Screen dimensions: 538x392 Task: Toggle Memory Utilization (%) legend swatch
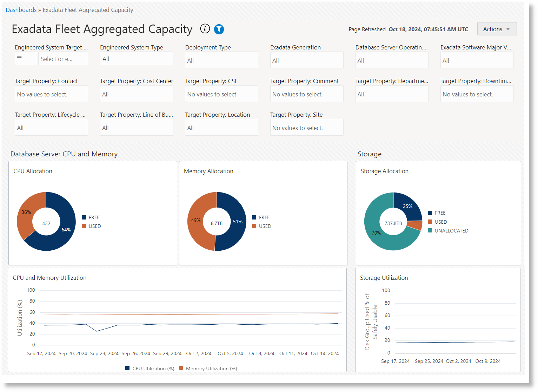(x=181, y=368)
